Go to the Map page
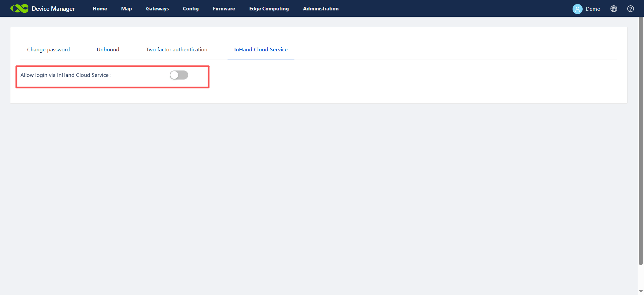 (x=126, y=9)
